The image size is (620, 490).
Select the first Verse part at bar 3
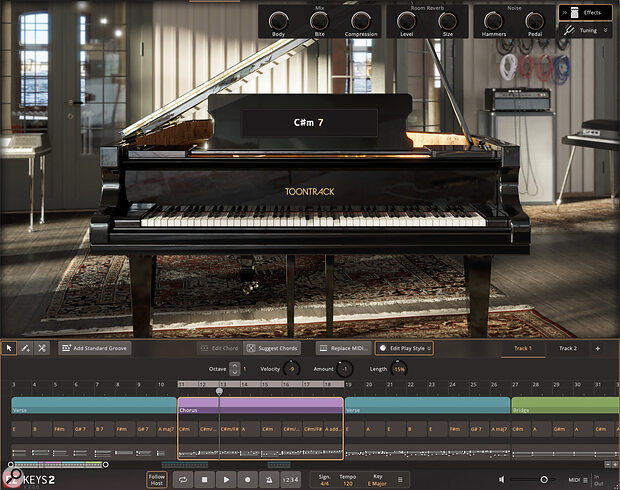pos(94,405)
